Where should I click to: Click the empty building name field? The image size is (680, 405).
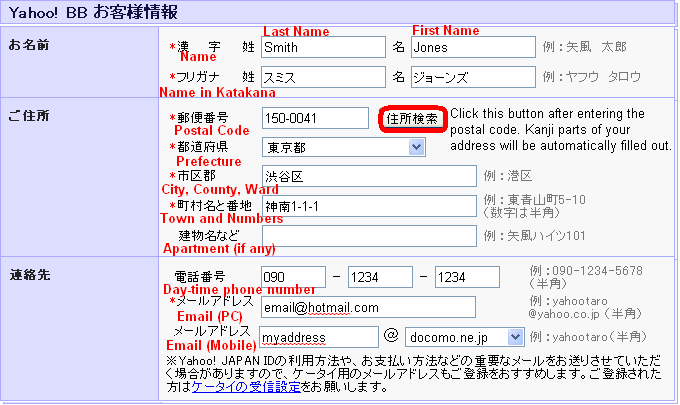pyautogui.click(x=369, y=236)
